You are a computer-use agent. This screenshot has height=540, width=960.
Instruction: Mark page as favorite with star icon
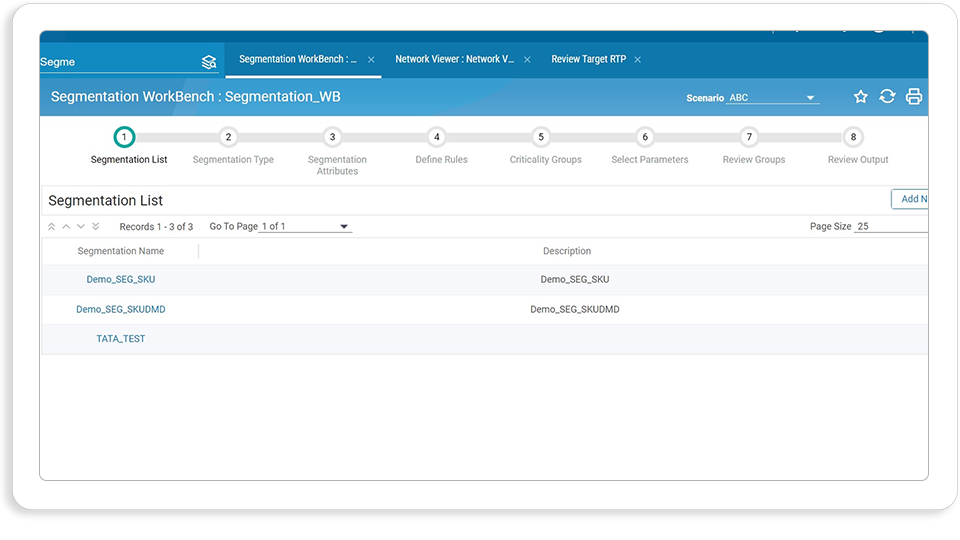click(861, 97)
